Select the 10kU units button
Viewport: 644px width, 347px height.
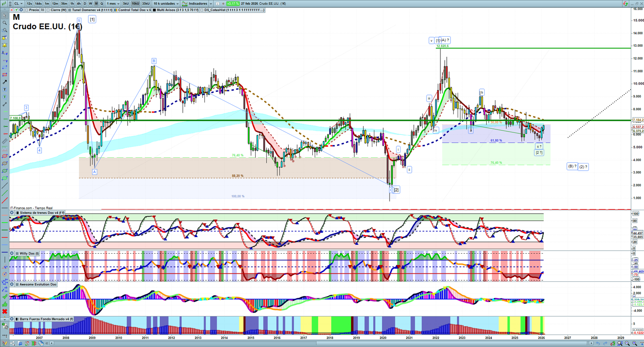pos(135,3)
